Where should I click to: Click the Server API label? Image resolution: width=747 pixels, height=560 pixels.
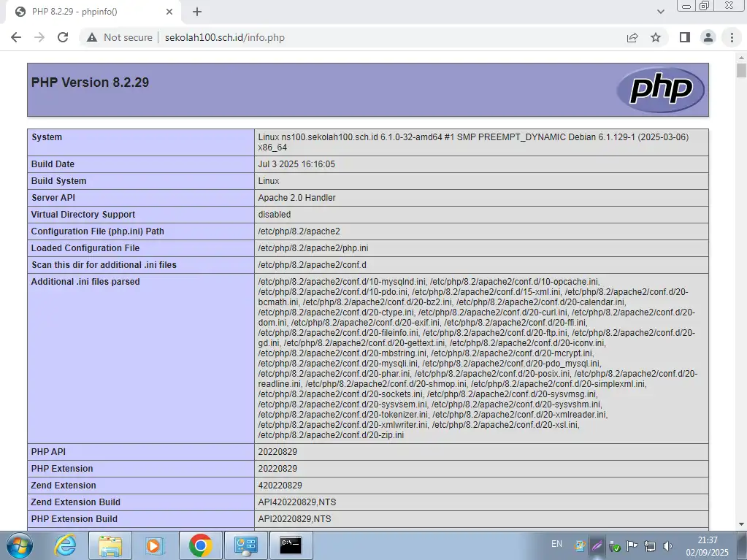(x=53, y=198)
